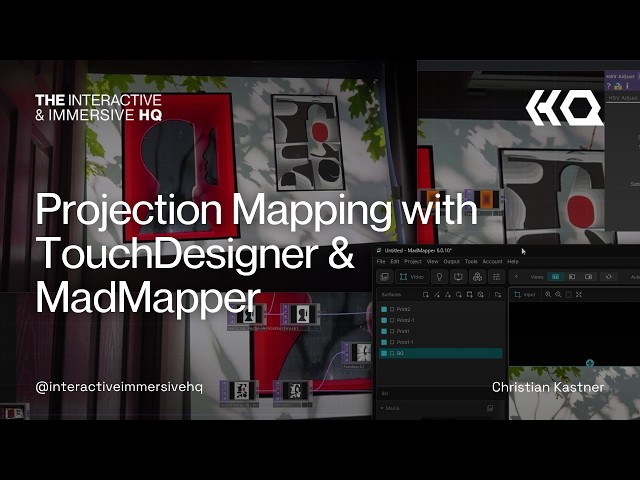Toggle teal visibility square for Print1
This screenshot has height=480, width=640.
pos(384,331)
